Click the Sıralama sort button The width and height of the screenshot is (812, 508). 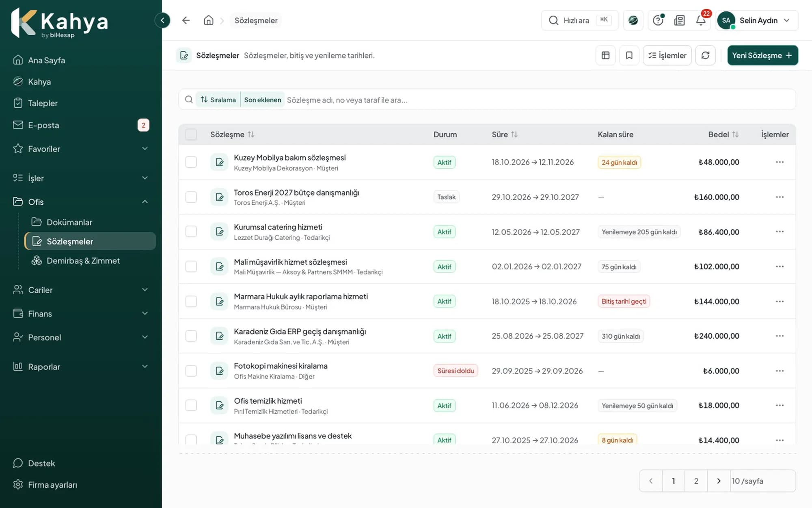pos(218,100)
